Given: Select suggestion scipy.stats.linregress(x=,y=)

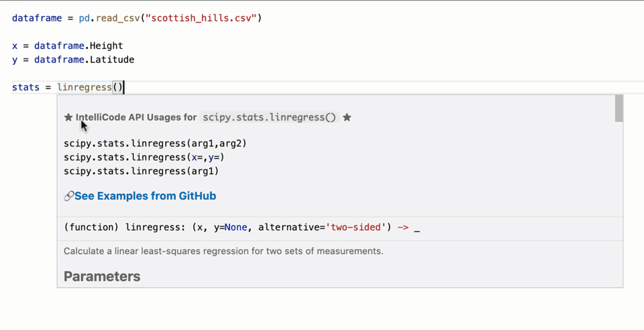Looking at the screenshot, I should (144, 157).
